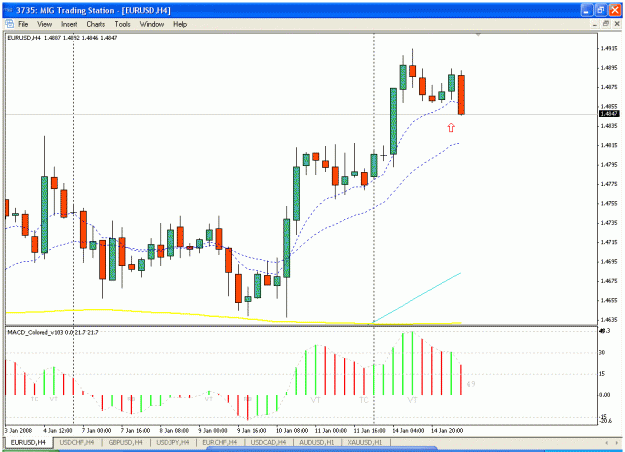Open the Help menu
The image size is (625, 452).
tap(180, 24)
